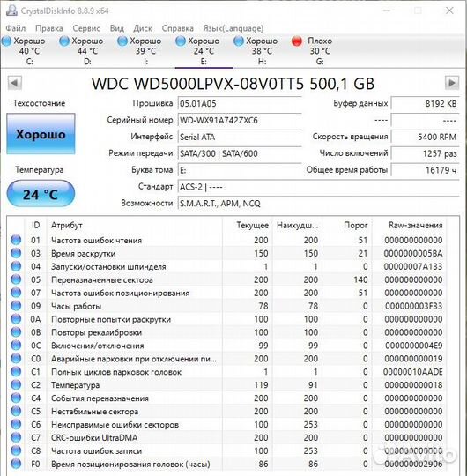Go to previous disk with left arrow
The width and height of the screenshot is (467, 476).
click(15, 83)
